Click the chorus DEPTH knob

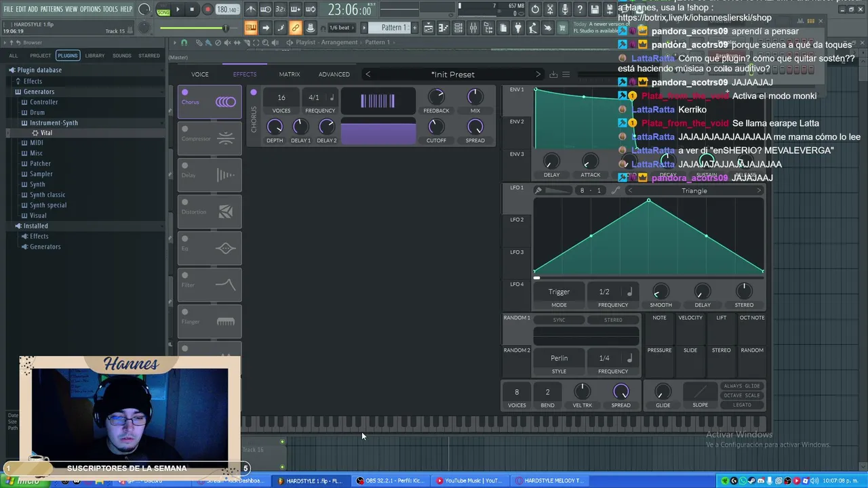275,126
